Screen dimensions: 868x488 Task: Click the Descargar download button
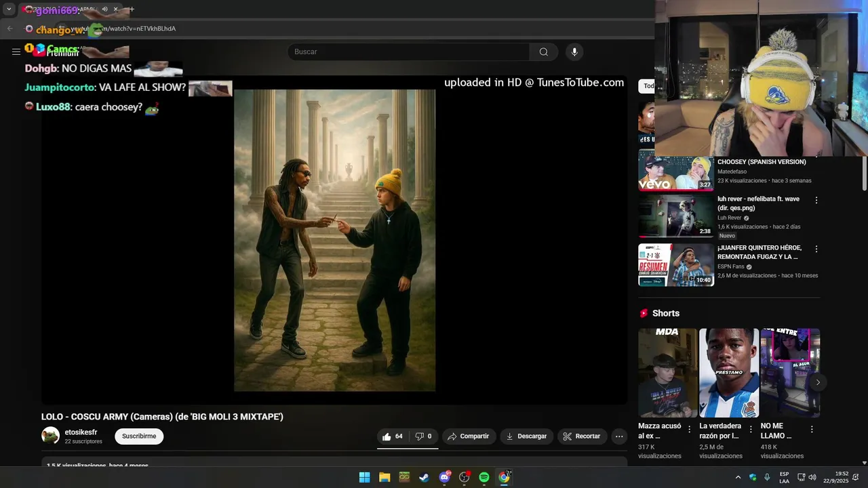526,436
